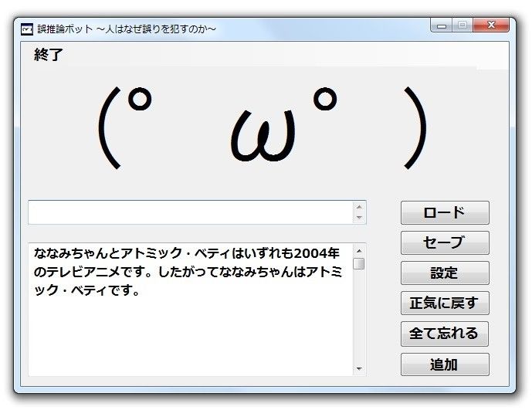
Task: Click the kaomoji face display
Action: [261, 127]
